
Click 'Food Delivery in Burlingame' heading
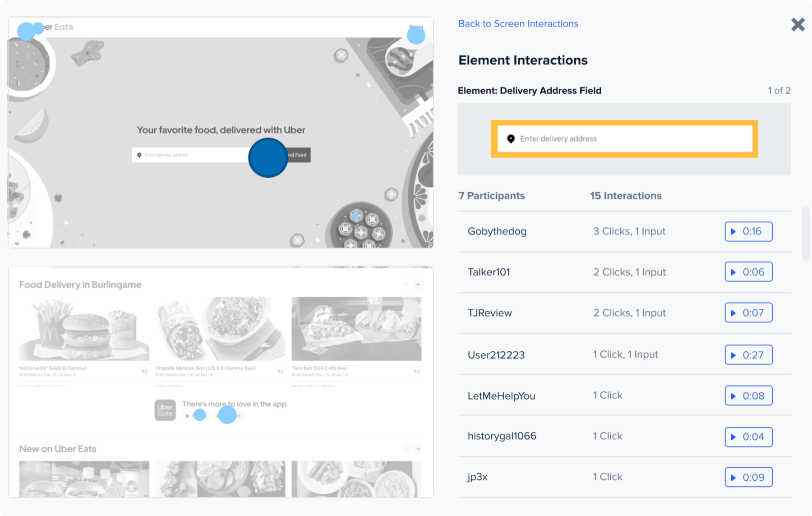pyautogui.click(x=80, y=285)
